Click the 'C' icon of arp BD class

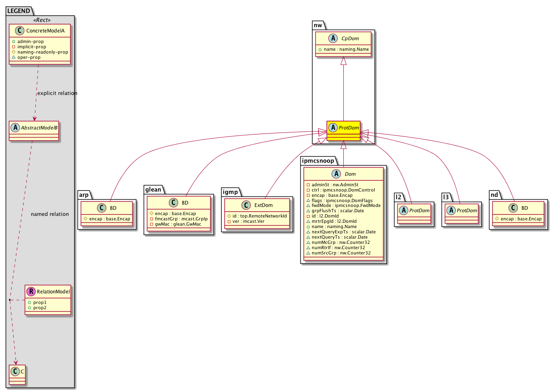click(102, 208)
